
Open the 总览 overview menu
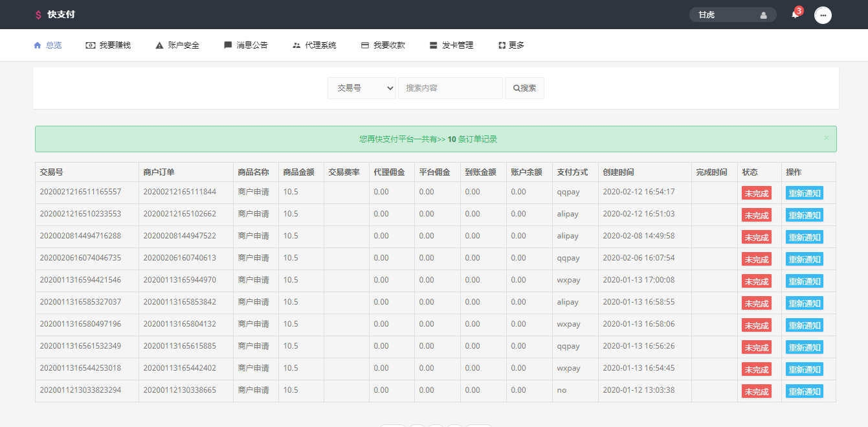coord(47,45)
